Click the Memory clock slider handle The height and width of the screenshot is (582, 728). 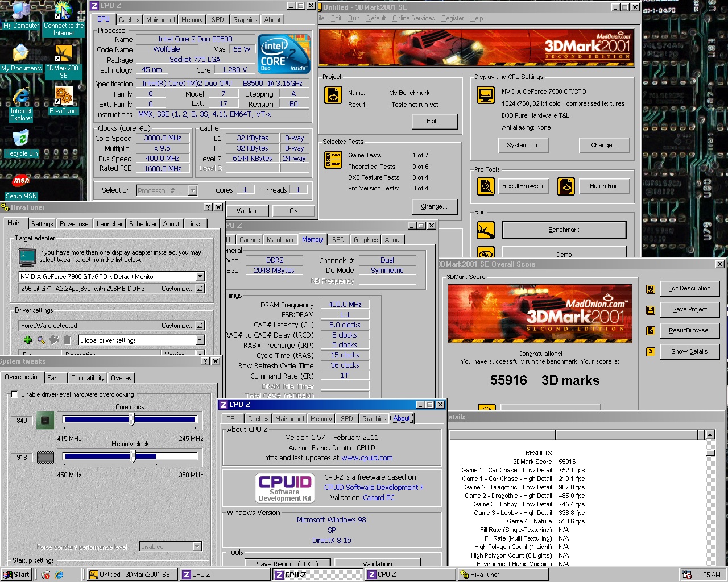click(133, 456)
